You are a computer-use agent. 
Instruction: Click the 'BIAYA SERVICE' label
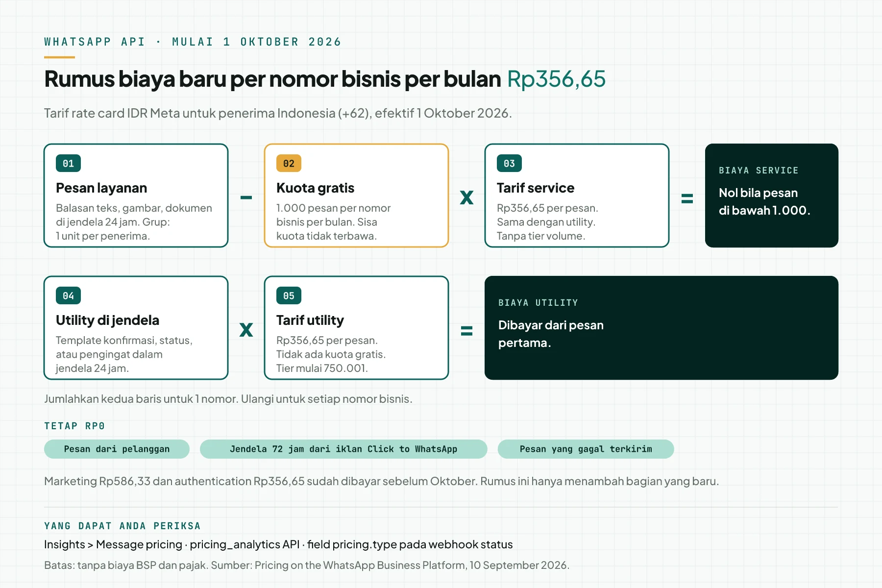click(x=759, y=171)
